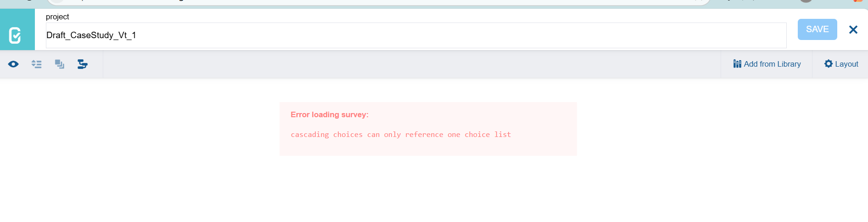The image size is (868, 222).
Task: Click the KoboToolbox logo icon
Action: pos(15,35)
